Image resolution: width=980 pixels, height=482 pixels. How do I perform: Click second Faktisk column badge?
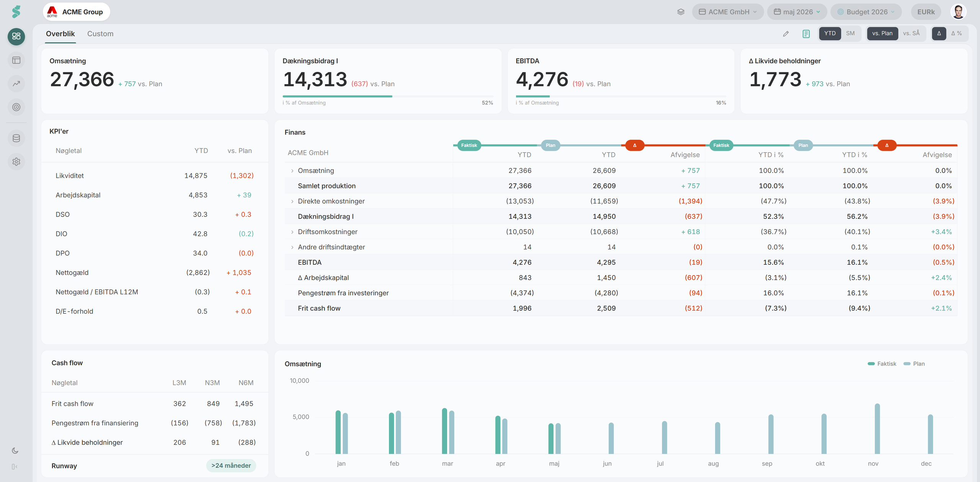click(x=721, y=145)
